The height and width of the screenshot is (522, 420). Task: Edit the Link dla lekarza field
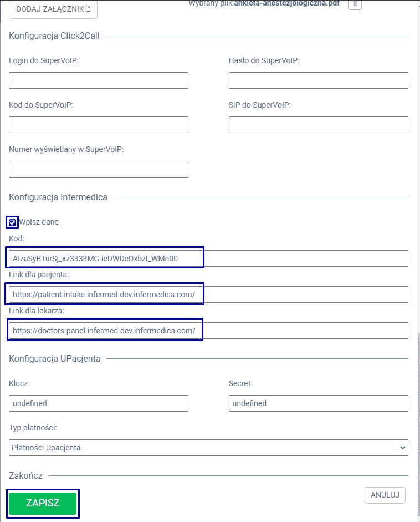208,331
